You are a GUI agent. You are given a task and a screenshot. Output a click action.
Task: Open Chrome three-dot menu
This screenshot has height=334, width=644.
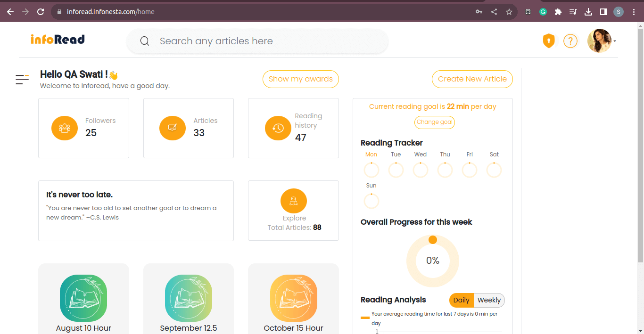click(x=634, y=12)
